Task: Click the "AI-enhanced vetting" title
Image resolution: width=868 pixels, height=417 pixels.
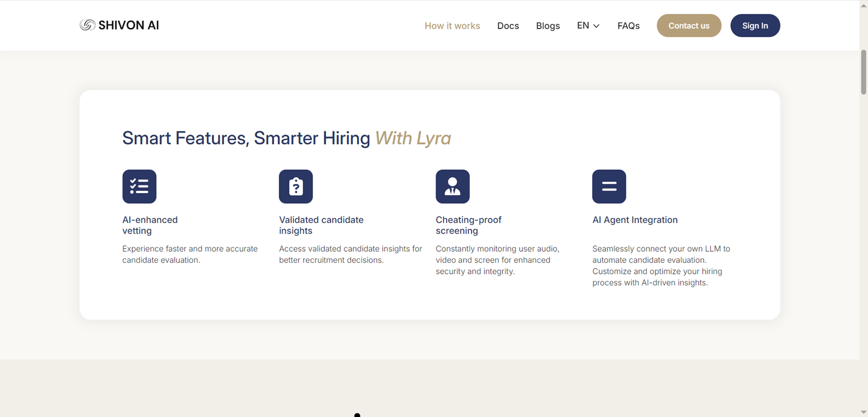Action: point(150,225)
